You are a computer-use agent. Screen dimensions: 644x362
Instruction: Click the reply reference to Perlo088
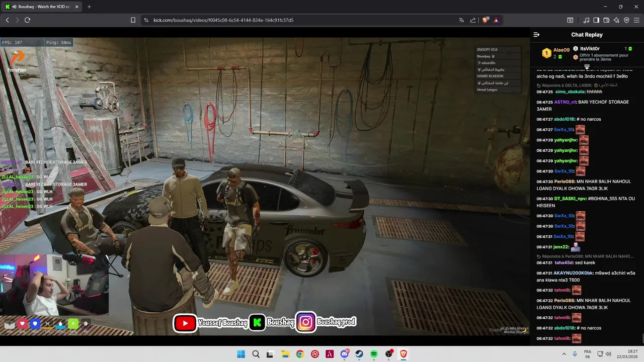[x=585, y=256]
